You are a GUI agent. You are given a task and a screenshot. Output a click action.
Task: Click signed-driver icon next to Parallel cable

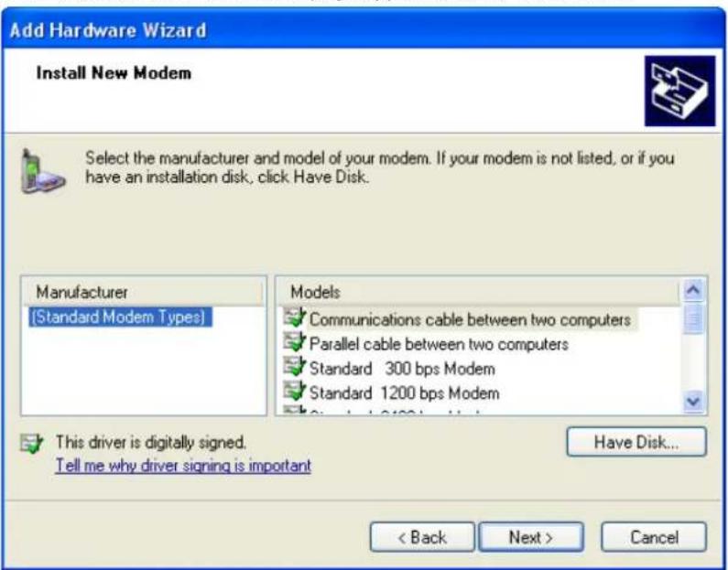[294, 342]
